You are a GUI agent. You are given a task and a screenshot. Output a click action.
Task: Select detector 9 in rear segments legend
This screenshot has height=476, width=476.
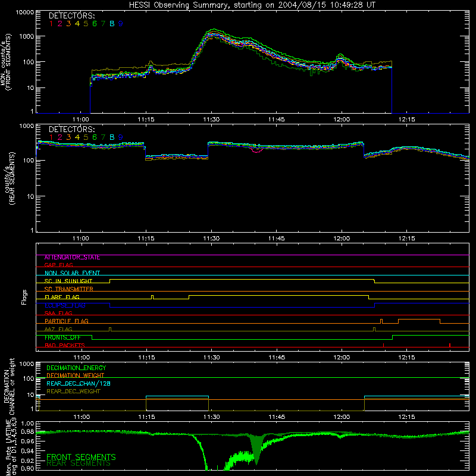(121, 137)
